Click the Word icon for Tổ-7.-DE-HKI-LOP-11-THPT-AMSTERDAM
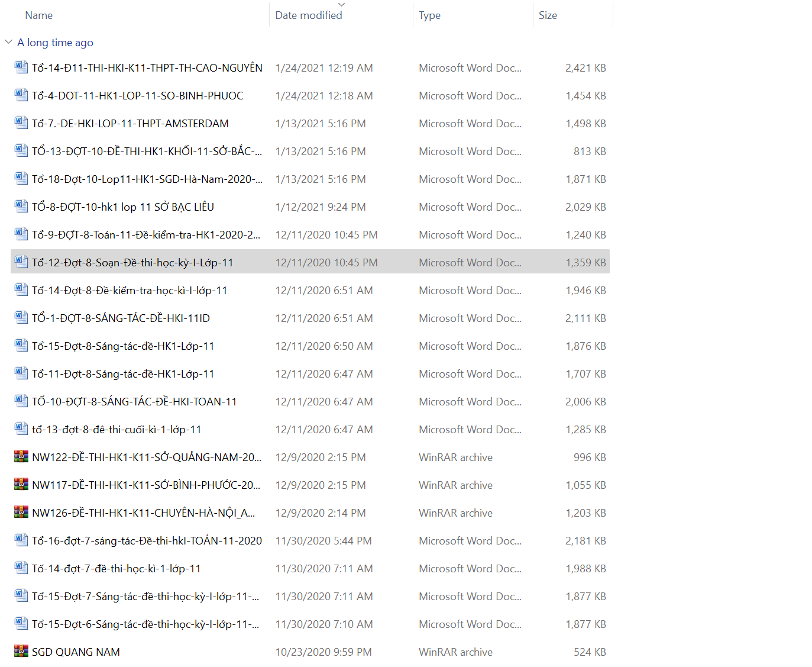 (21, 123)
